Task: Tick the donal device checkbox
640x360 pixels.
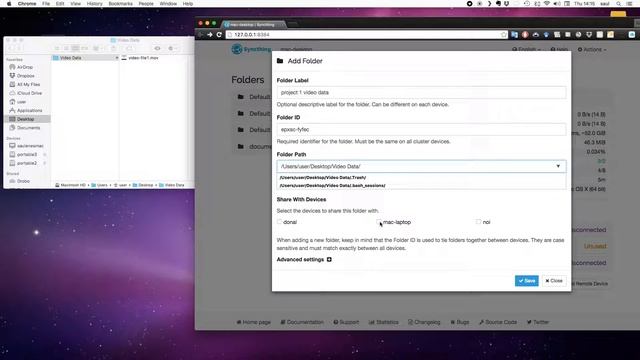Action: [280, 222]
